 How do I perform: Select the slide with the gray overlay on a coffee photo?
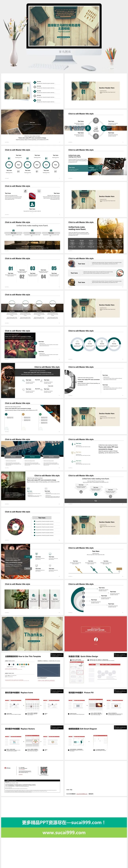(32, 561)
